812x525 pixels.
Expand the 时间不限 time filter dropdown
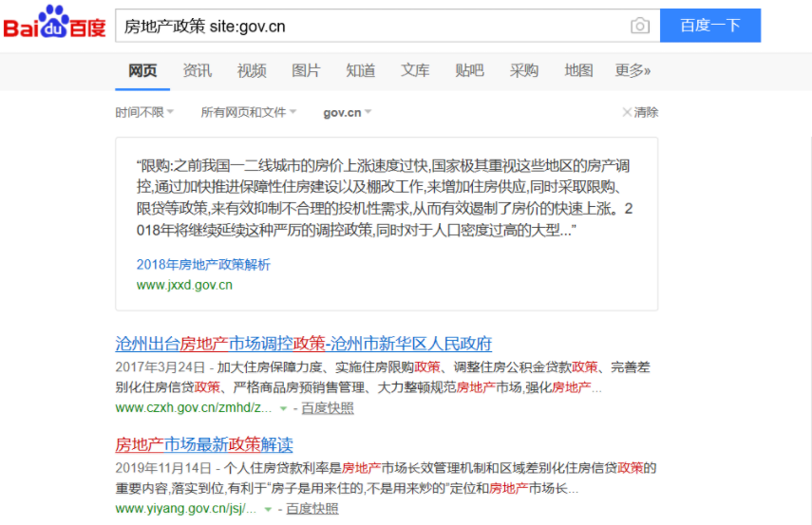144,112
